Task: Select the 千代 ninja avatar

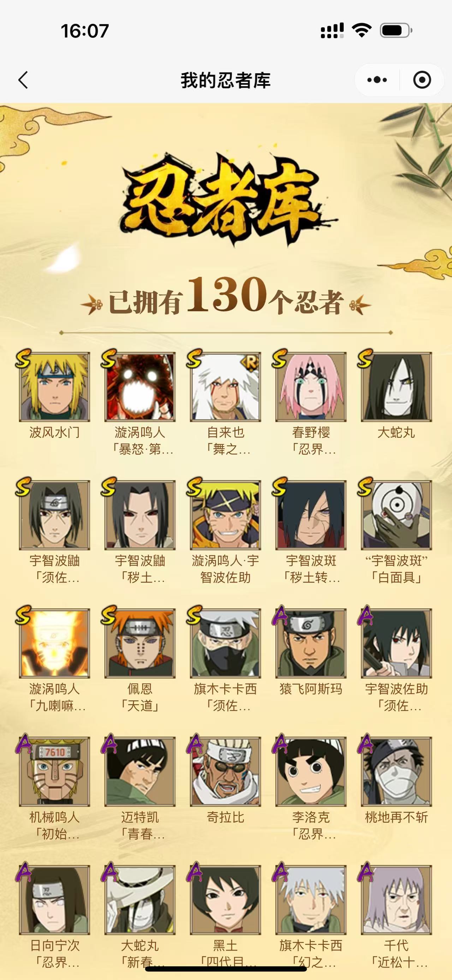Action: [x=396, y=899]
